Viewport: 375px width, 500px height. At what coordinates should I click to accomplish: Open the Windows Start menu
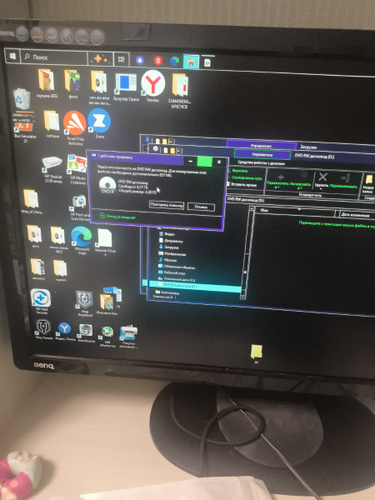[x=13, y=56]
